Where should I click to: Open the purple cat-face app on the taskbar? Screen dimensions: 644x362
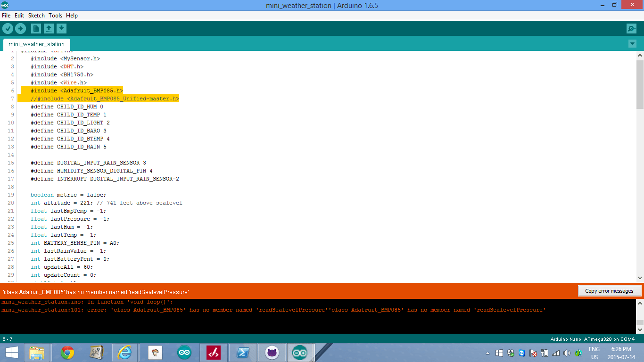coord(272,353)
